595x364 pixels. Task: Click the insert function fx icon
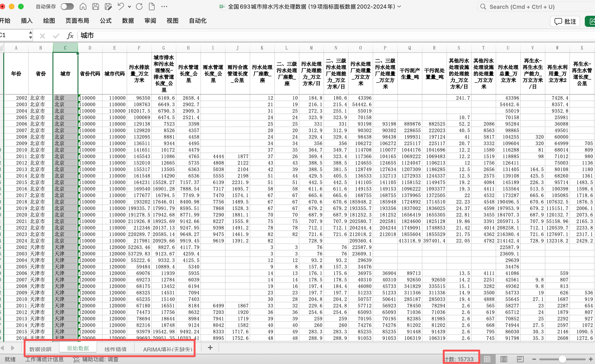pos(70,36)
